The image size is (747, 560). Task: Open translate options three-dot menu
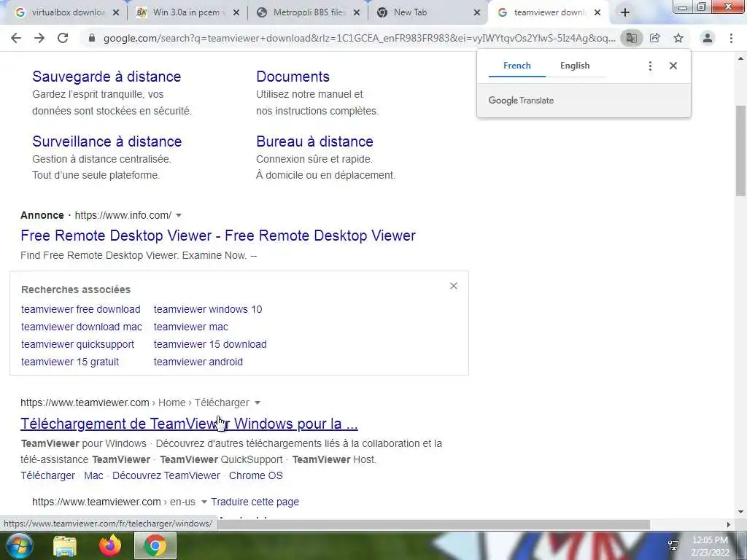point(650,66)
